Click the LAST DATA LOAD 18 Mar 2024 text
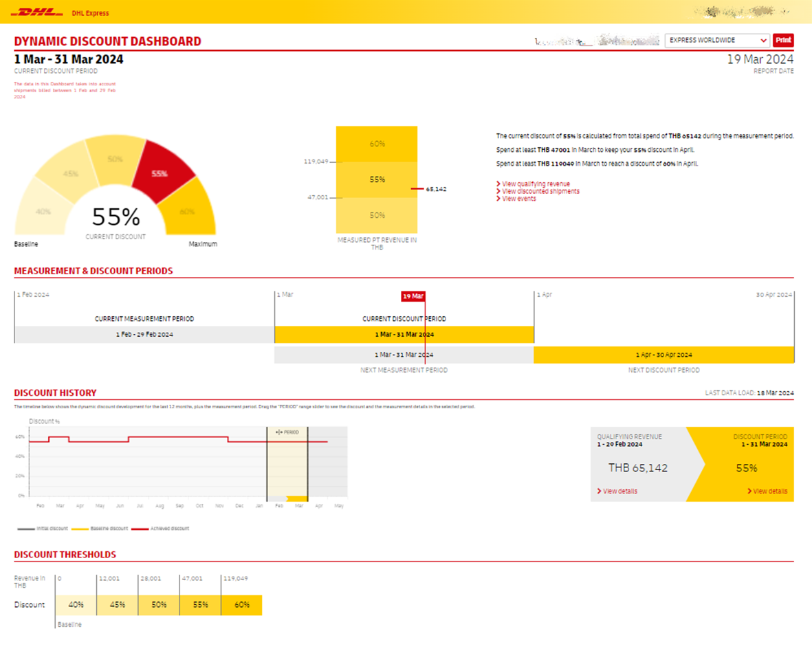 coord(749,393)
